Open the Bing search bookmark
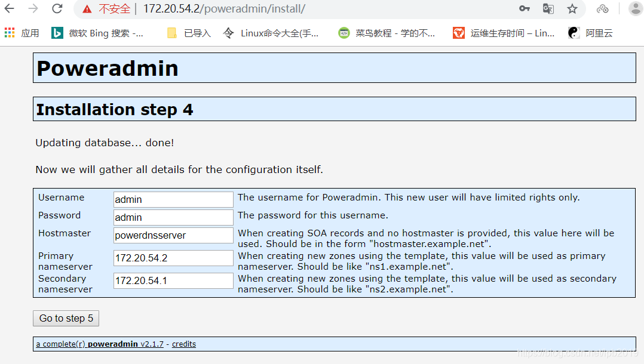Image resolution: width=644 pixels, height=364 pixels. coord(97,33)
